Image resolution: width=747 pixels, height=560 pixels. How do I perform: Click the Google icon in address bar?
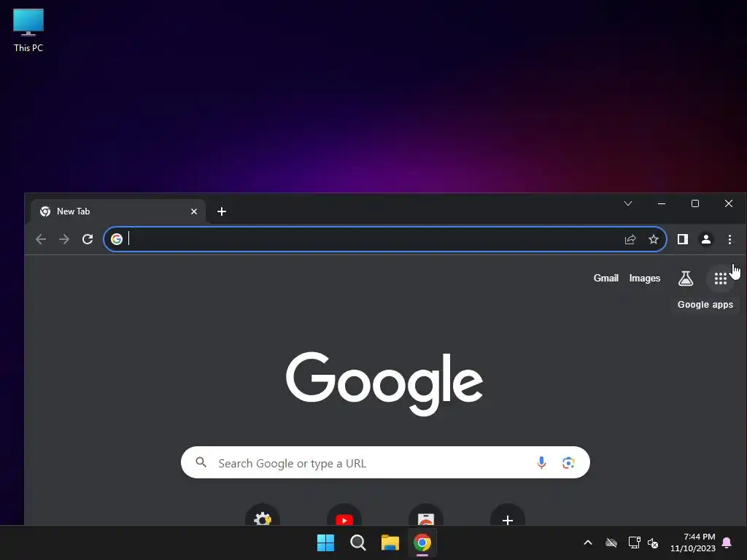117,239
